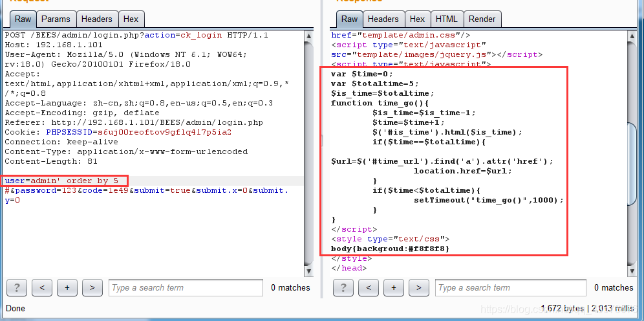
Task: Click the response pane scroll down arrow
Action: click(633, 271)
